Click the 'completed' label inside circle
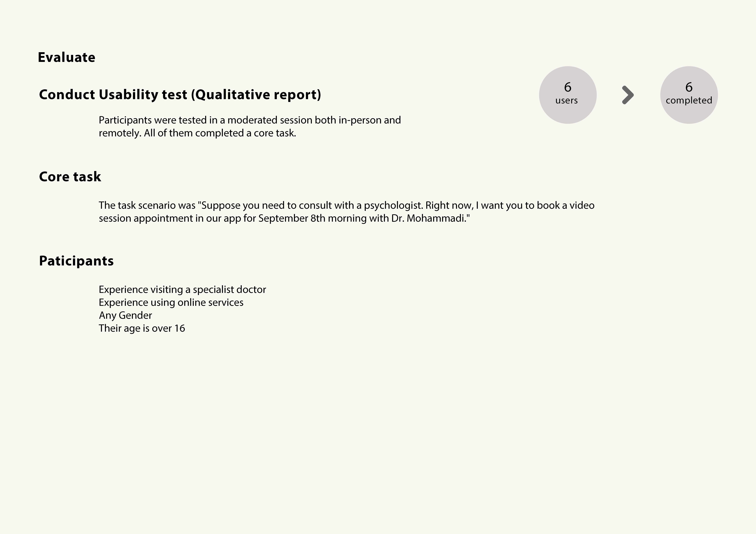Viewport: 756px width, 534px height. 689,100
